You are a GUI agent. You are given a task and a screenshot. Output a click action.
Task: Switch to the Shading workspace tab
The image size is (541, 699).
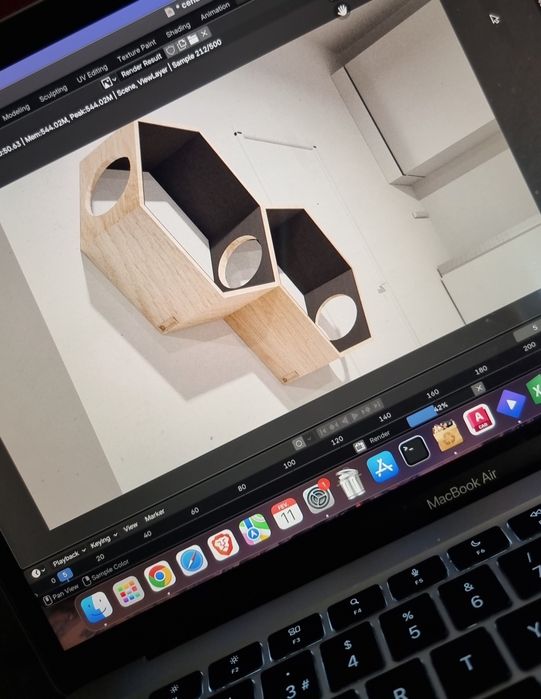pyautogui.click(x=178, y=30)
